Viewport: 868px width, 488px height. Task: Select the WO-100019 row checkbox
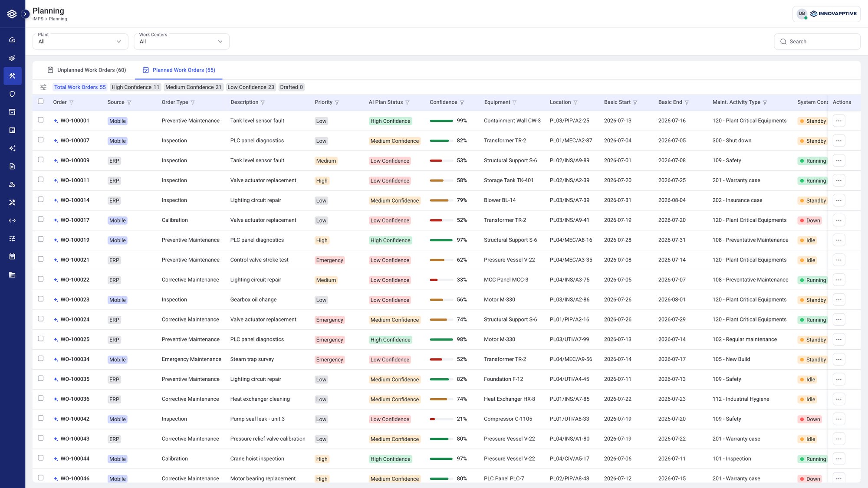pos(41,239)
